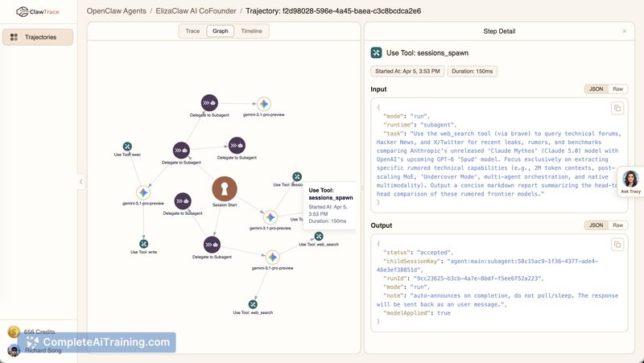Select JSON view for Input

click(x=596, y=89)
